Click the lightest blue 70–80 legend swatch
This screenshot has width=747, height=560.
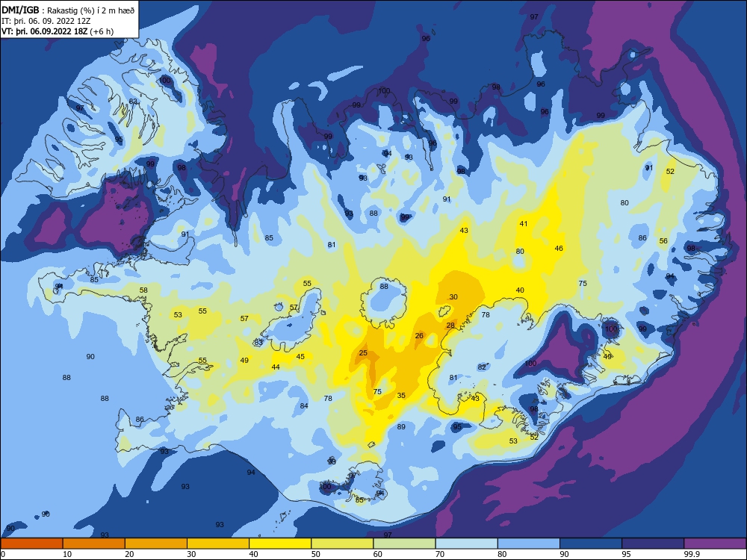pyautogui.click(x=466, y=544)
